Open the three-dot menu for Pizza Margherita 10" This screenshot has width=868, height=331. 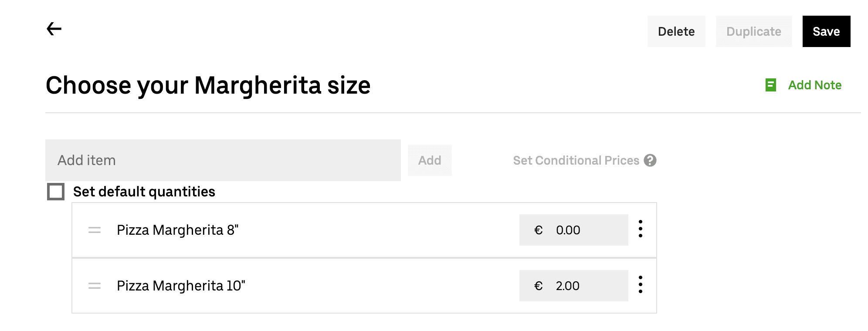(640, 285)
